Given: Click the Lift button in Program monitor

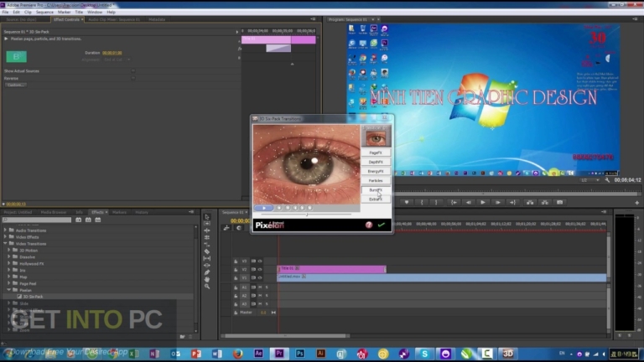Looking at the screenshot, I should coord(530,202).
